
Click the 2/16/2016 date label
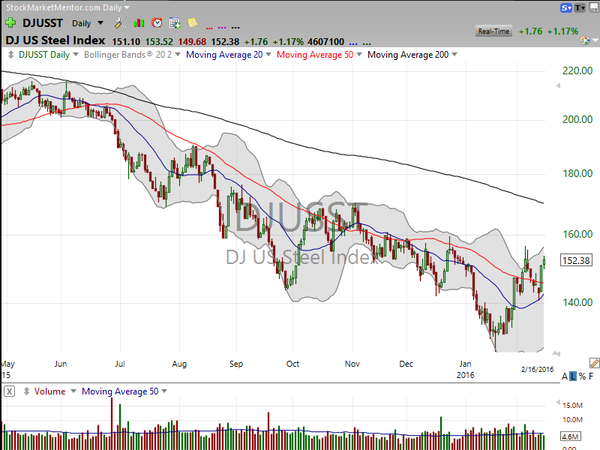coord(537,369)
